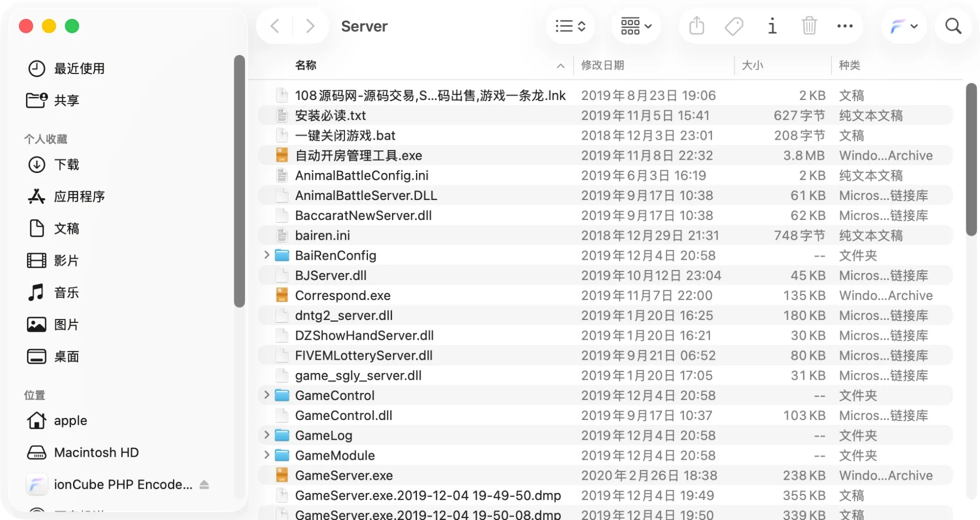Open 影片 in the sidebar
Image resolution: width=980 pixels, height=520 pixels.
coord(53,260)
